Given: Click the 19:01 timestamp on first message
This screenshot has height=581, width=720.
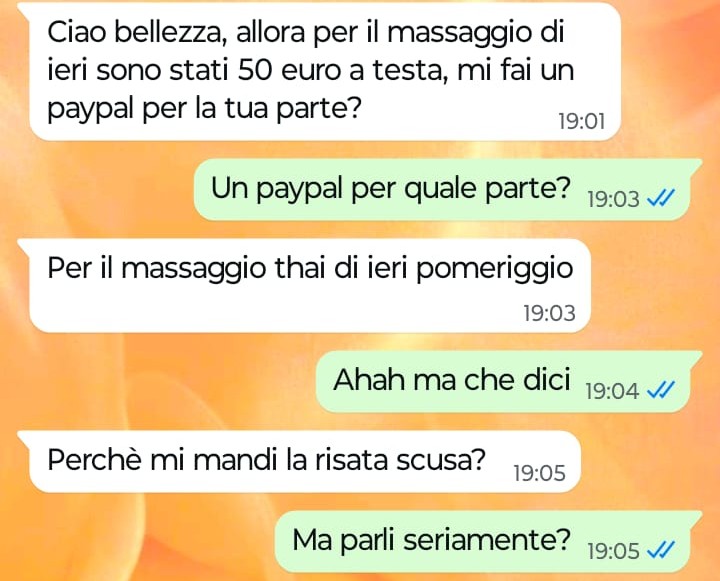Looking at the screenshot, I should [582, 122].
